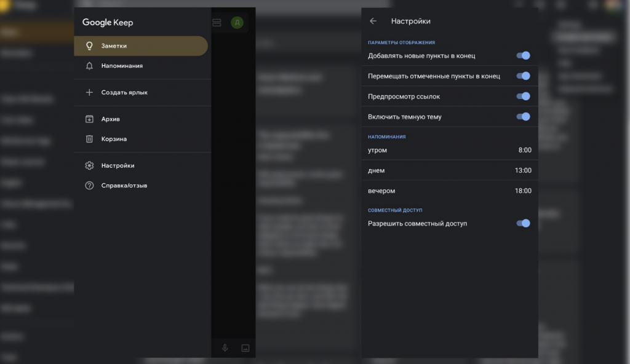The image size is (630, 364).
Task: Toggle Разрешить совместный доступ switch
Action: [x=523, y=223]
